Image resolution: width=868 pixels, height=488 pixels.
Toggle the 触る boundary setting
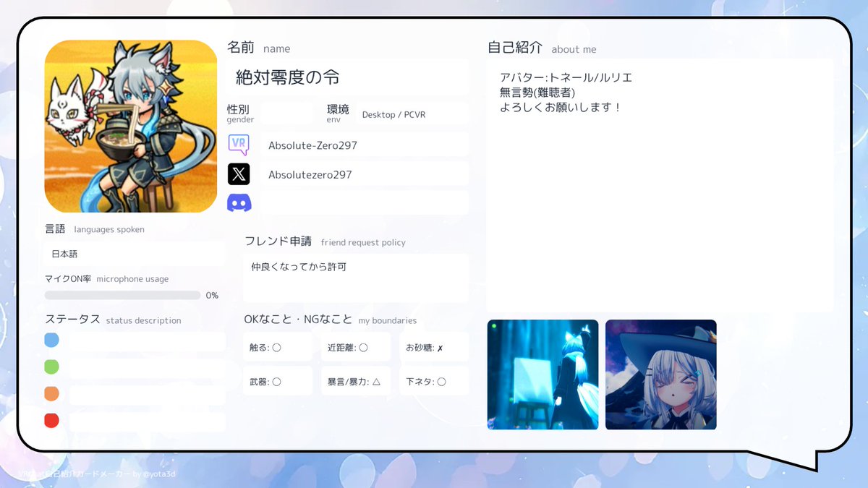277,346
